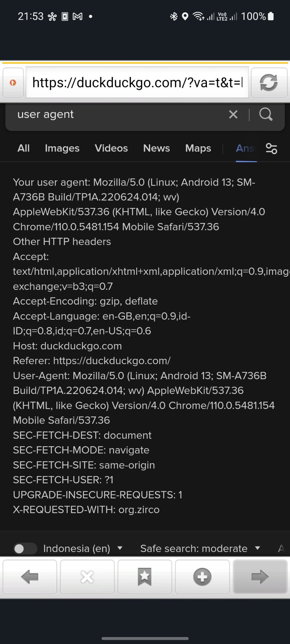Tap the URL address bar field
Screen dimensions: 290x644
coord(137,83)
